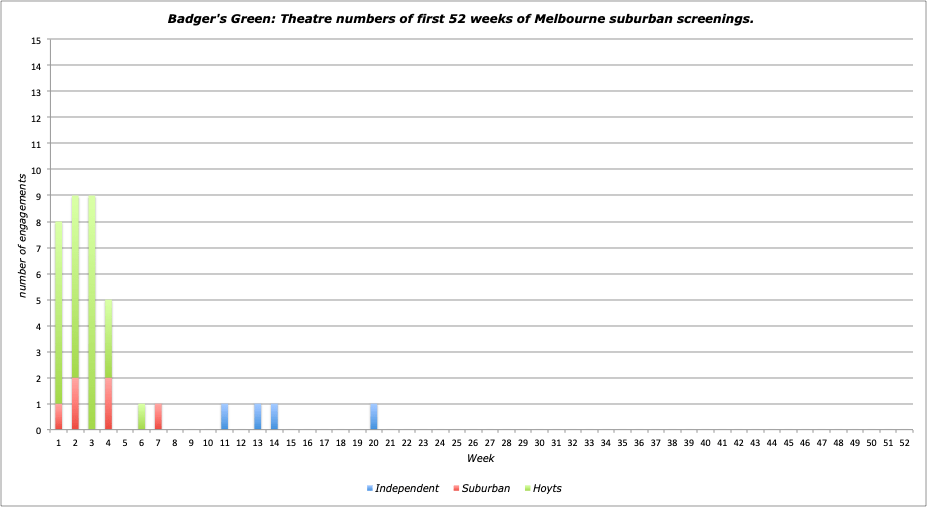Click the blue bar at week 13
This screenshot has width=927, height=507.
point(257,417)
